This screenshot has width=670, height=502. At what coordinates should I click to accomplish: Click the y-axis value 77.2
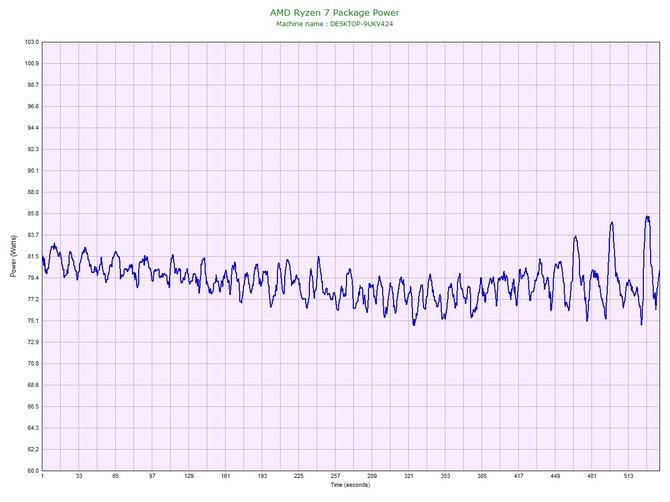33,299
